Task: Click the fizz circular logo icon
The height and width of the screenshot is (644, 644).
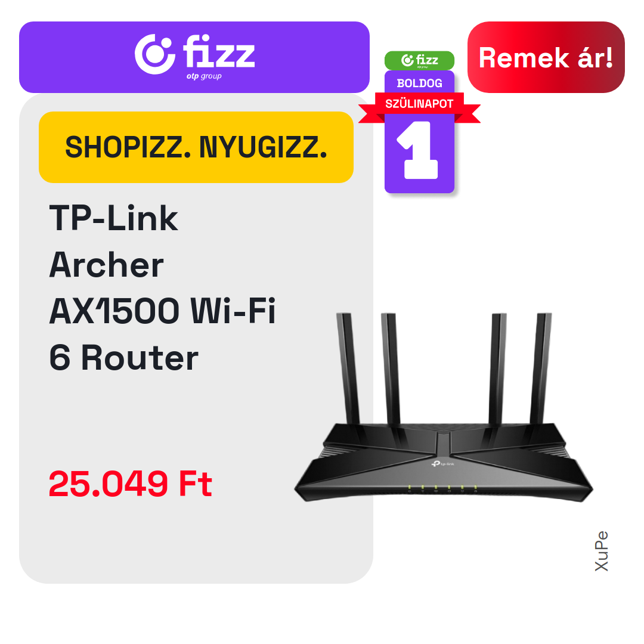Action: 155,55
